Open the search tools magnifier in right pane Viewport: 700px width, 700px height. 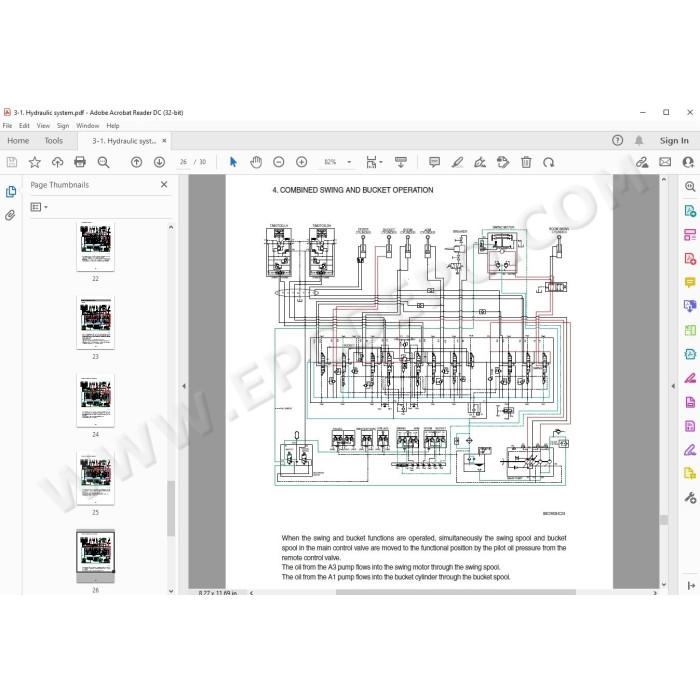[690, 187]
